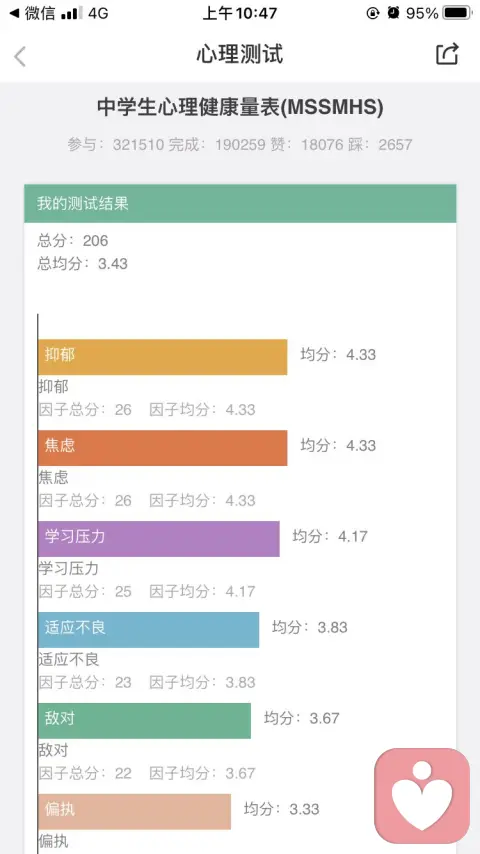The image size is (480, 854).
Task: Select the blue 适应不良 bar
Action: click(x=149, y=630)
